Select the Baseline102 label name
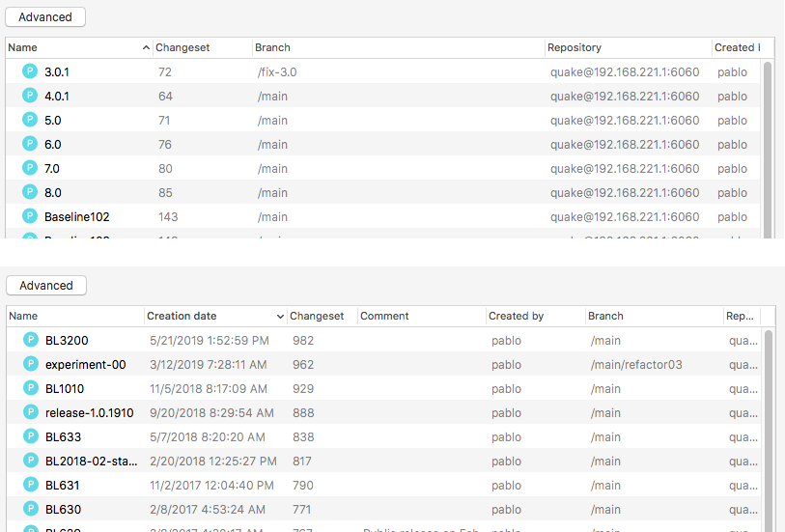Screen dimensions: 785x532 [76, 216]
